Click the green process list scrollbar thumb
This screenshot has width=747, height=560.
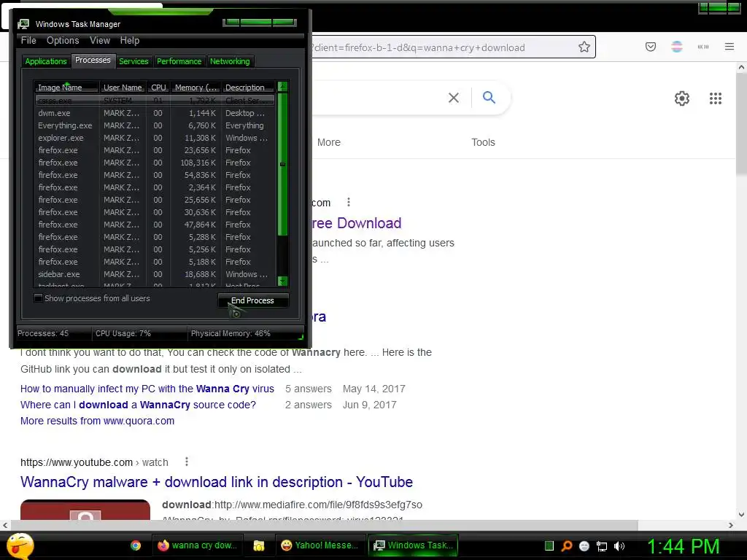[x=282, y=164]
